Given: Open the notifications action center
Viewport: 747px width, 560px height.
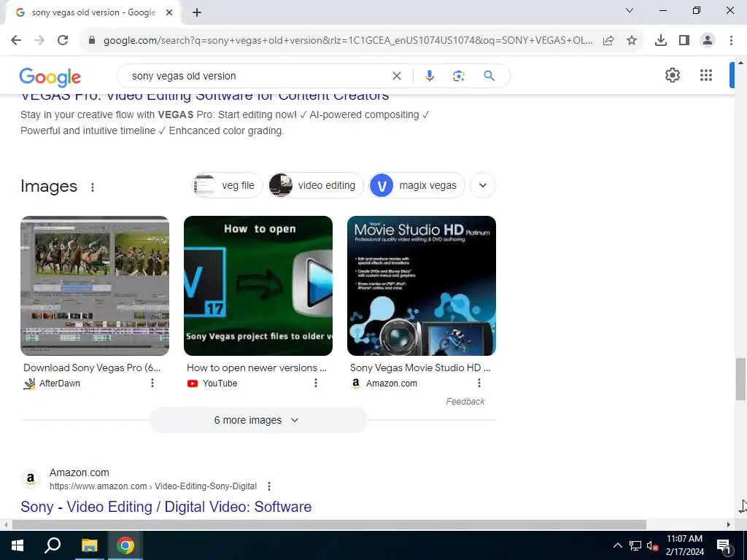Looking at the screenshot, I should [724, 545].
